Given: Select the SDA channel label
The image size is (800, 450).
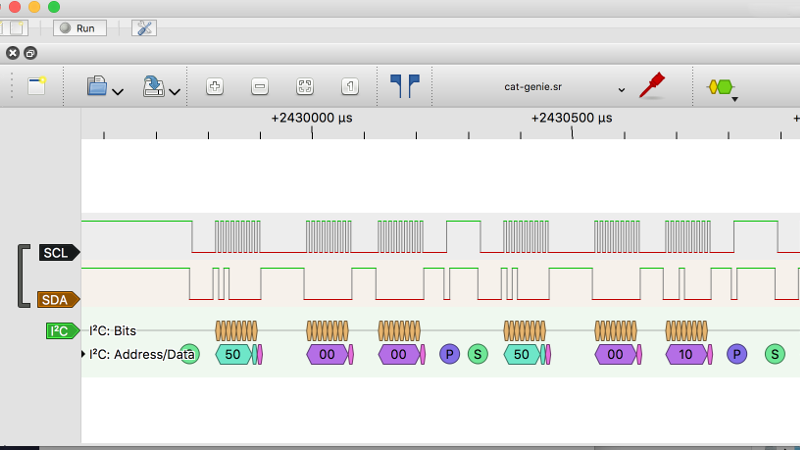Looking at the screenshot, I should coord(57,299).
